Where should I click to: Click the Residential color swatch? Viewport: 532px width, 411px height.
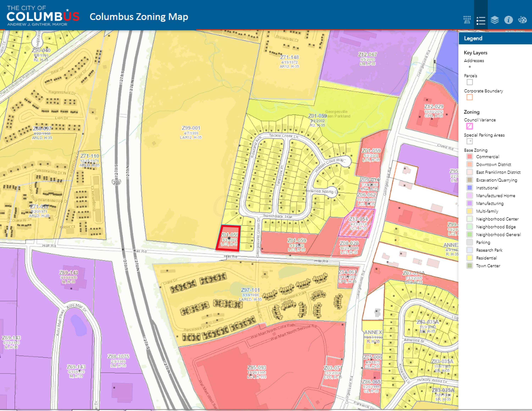coord(470,258)
